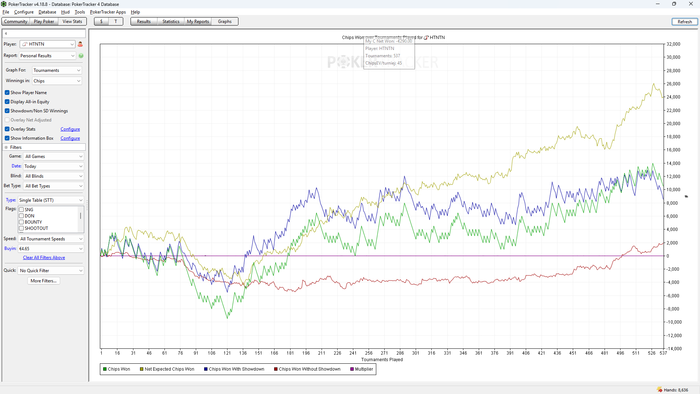700x394 pixels.
Task: Click the Refresh button
Action: tap(684, 21)
